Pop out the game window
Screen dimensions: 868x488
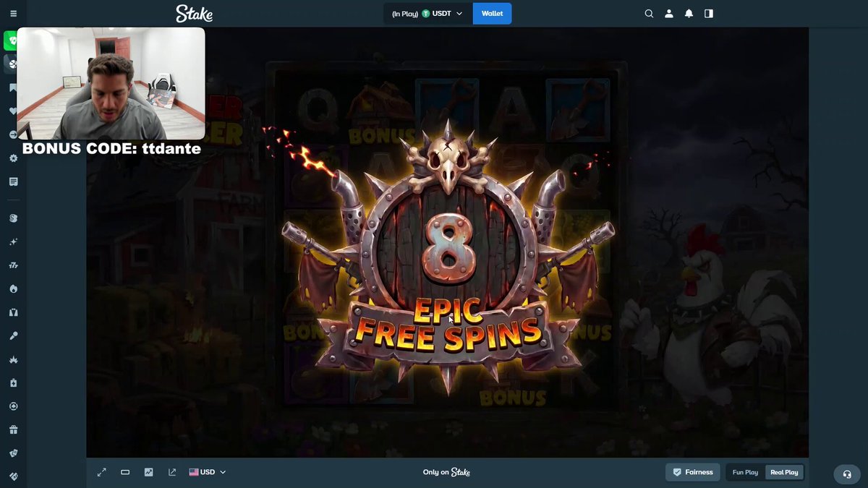[172, 472]
